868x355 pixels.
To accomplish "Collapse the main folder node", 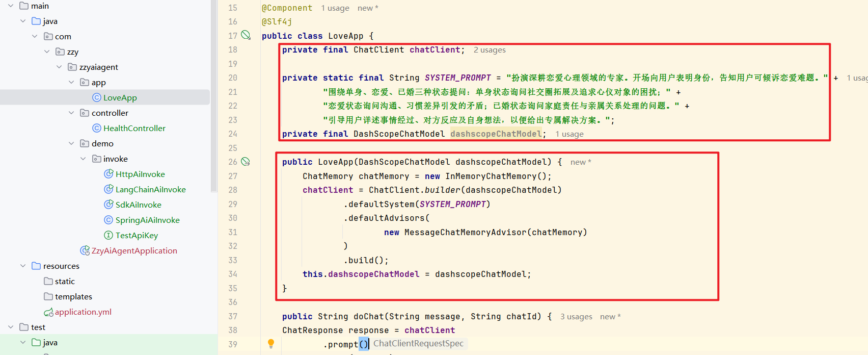I will pyautogui.click(x=11, y=6).
